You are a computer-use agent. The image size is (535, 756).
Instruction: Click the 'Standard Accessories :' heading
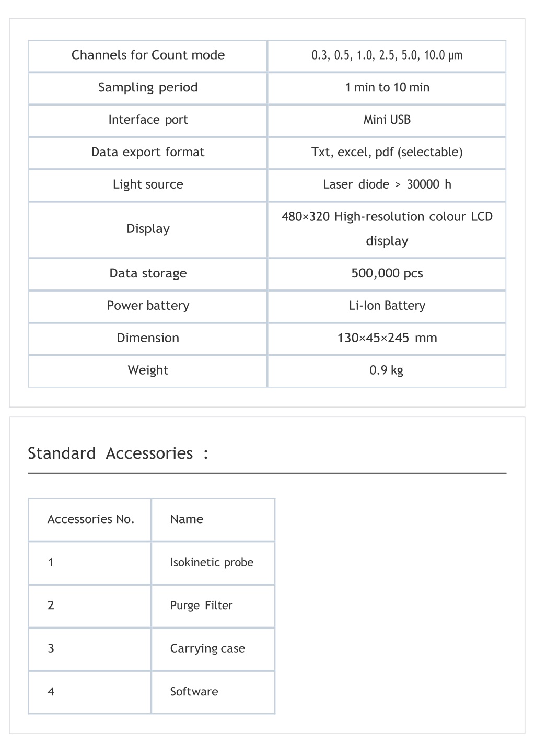[x=118, y=453]
